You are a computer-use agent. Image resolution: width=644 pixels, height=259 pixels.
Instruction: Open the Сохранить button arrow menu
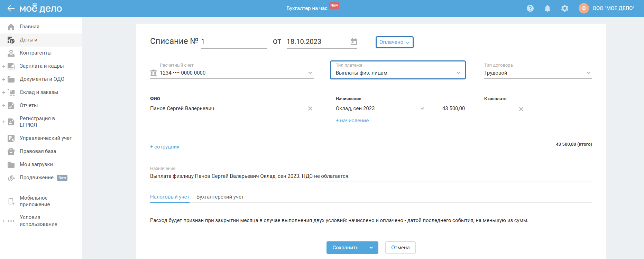click(371, 248)
